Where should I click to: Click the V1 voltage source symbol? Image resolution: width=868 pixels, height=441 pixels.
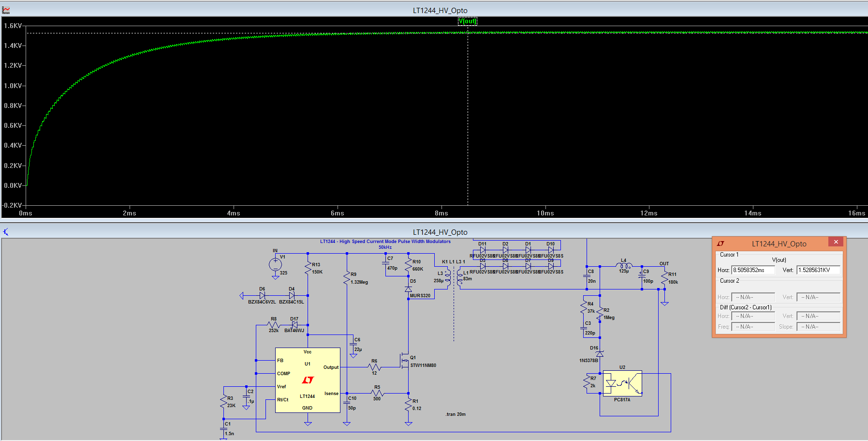[275, 265]
